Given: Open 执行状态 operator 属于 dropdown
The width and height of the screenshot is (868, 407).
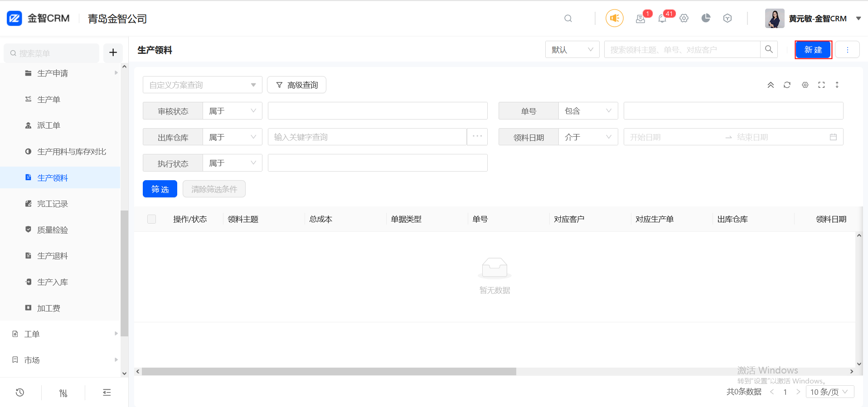Looking at the screenshot, I should [233, 163].
